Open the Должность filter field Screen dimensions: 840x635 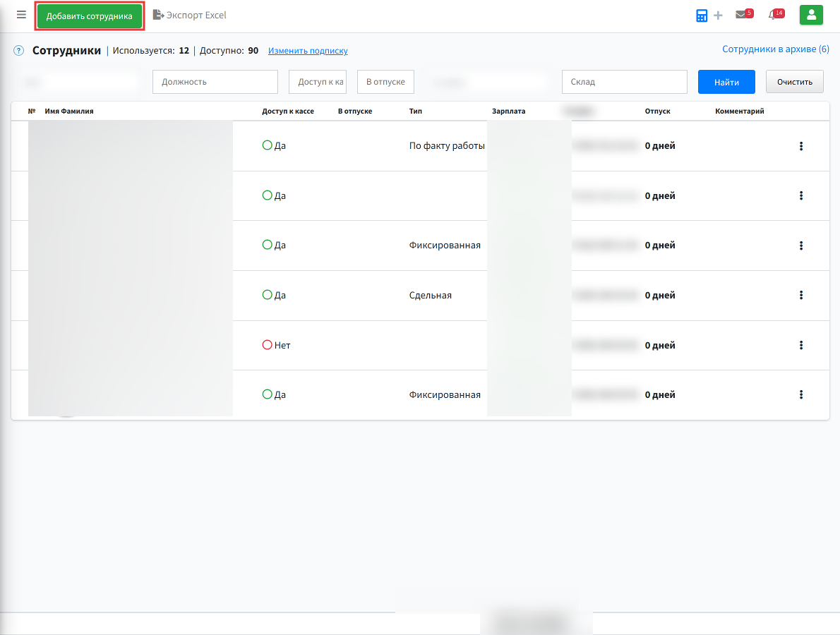pos(215,82)
